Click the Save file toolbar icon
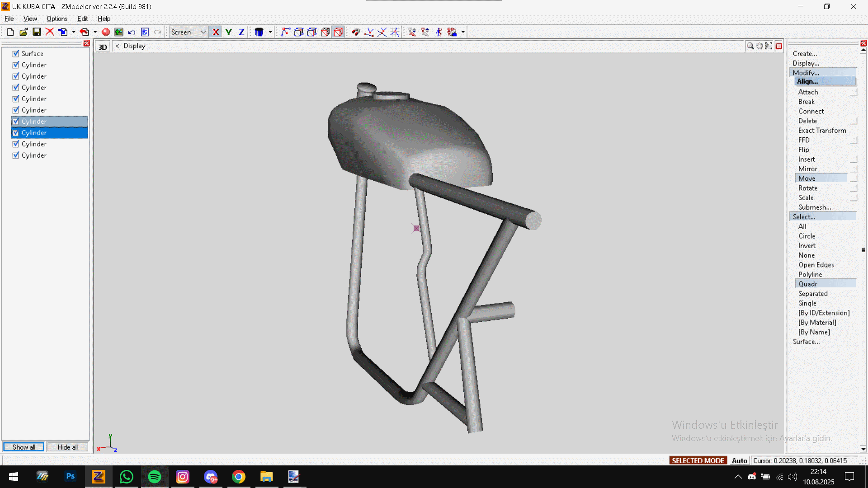 click(37, 32)
